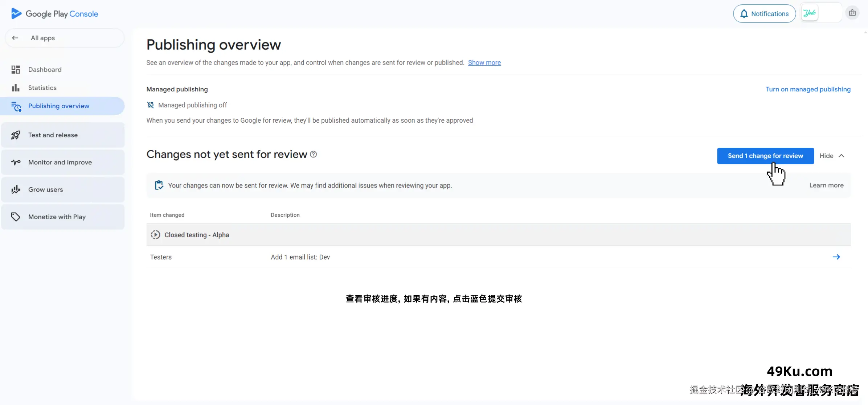This screenshot has width=868, height=405.
Task: Open the Yodo account logo thumbnail
Action: click(810, 13)
